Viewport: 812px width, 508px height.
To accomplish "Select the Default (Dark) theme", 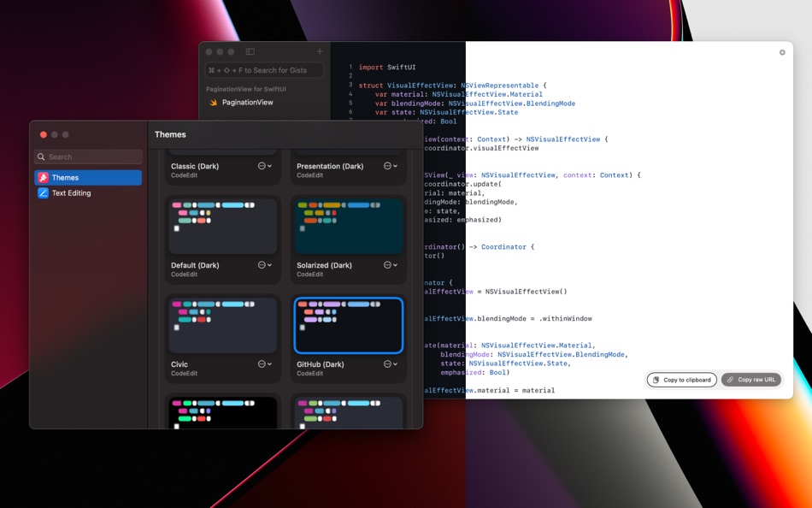I will coord(222,226).
